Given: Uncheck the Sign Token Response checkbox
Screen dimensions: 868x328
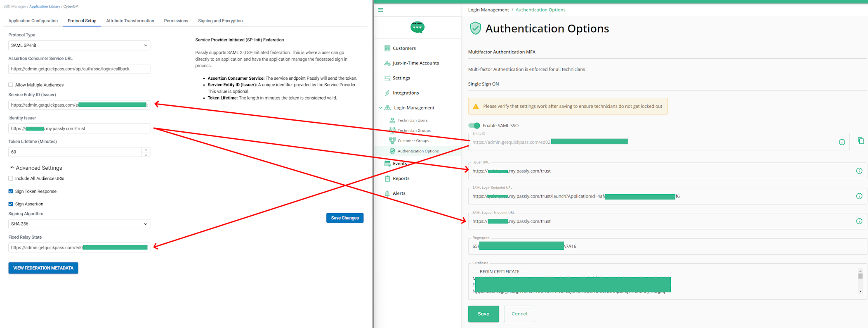Looking at the screenshot, I should tap(11, 191).
